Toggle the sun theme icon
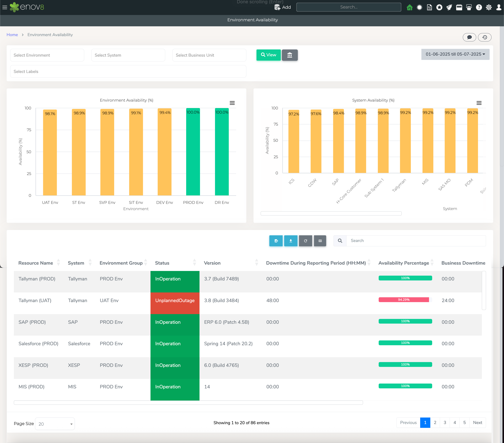Screen dimensions: 504x443 [419, 7]
